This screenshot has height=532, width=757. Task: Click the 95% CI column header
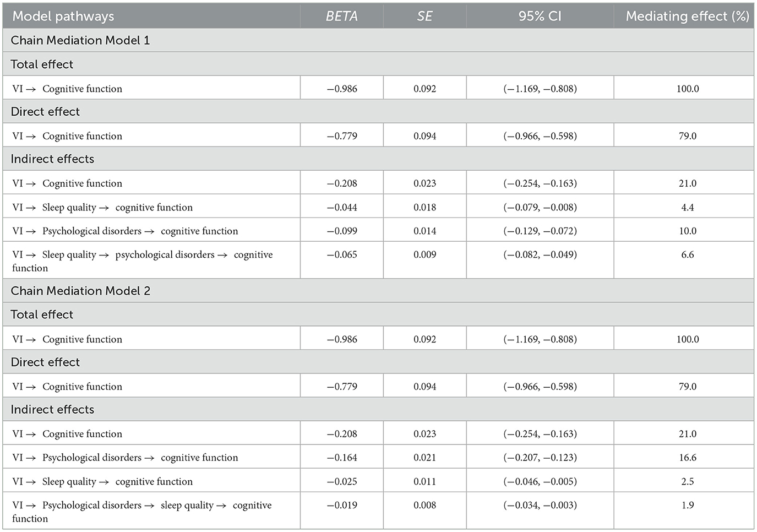pyautogui.click(x=540, y=17)
